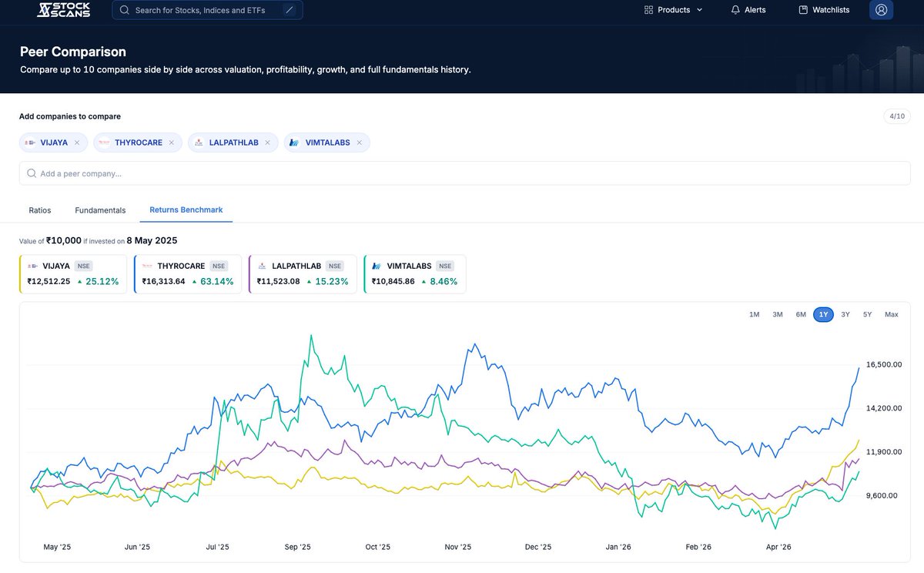Click the LALPATHLAB logo in company chip
The image size is (924, 573).
point(199,142)
